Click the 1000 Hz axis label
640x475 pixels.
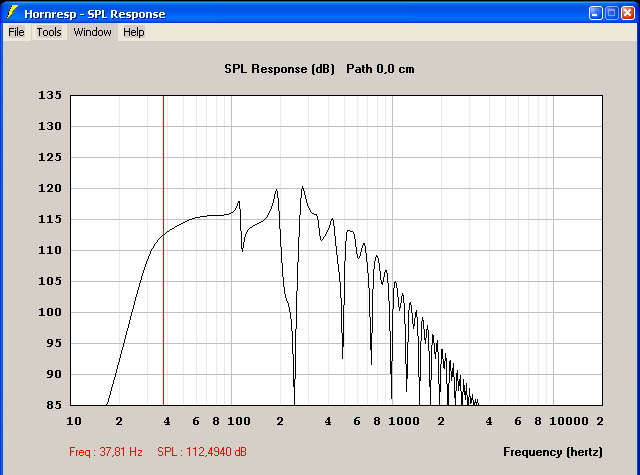404,421
